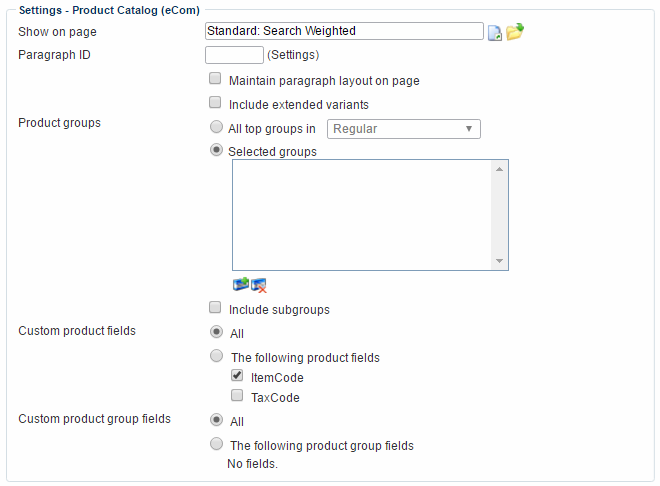The width and height of the screenshot is (660, 486).
Task: Uncheck the ItemCode field checkbox
Action: tap(237, 376)
